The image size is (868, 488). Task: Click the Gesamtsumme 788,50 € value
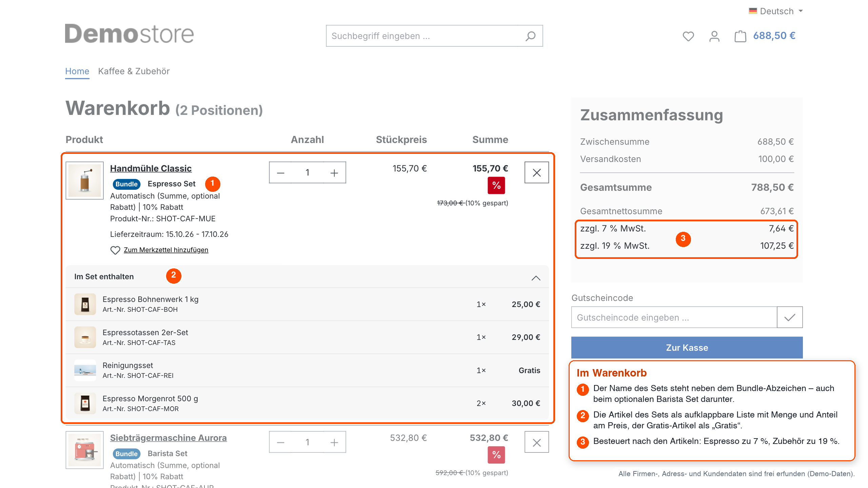tap(772, 187)
